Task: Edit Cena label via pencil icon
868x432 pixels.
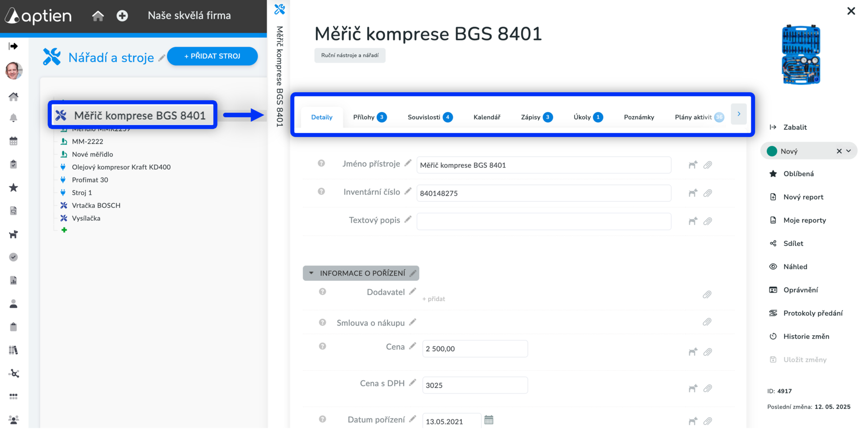Action: 412,346
